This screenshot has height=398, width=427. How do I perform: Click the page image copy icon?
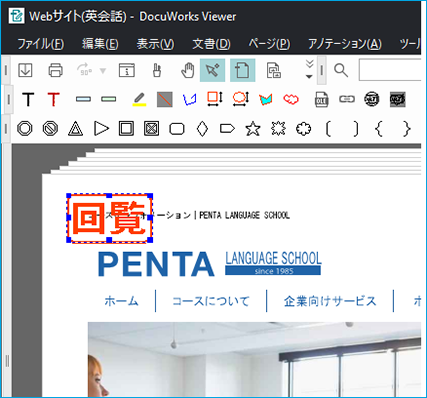(x=274, y=70)
